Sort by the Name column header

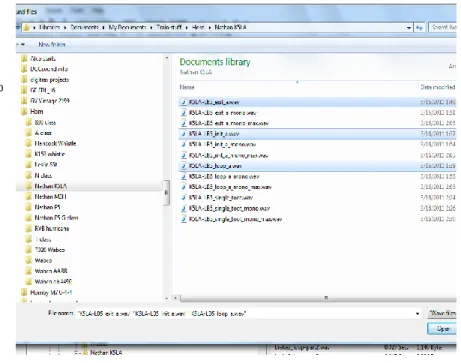187,87
